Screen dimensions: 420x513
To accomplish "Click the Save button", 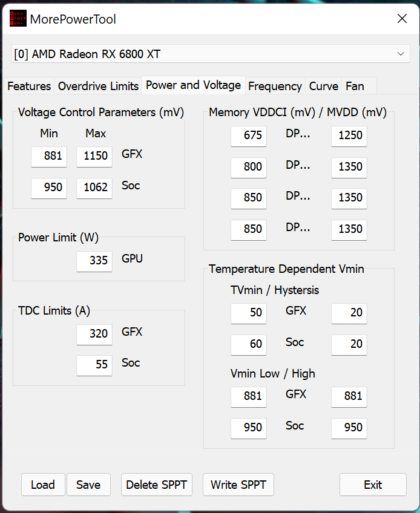I will coord(88,485).
